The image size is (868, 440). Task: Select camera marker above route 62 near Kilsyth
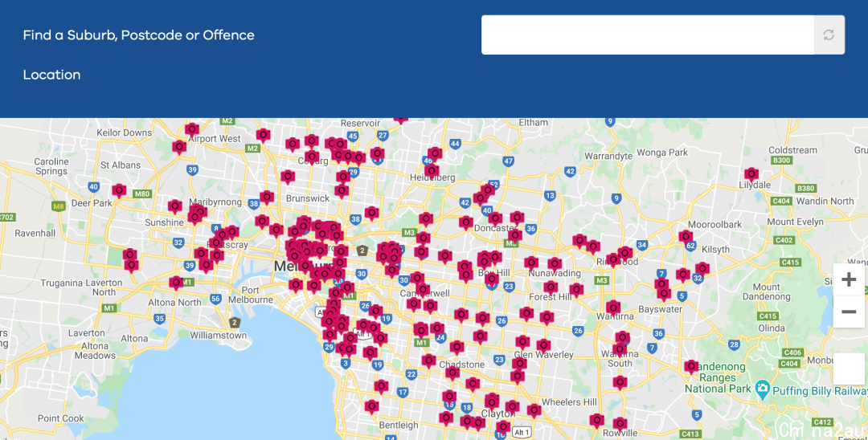[x=686, y=238]
